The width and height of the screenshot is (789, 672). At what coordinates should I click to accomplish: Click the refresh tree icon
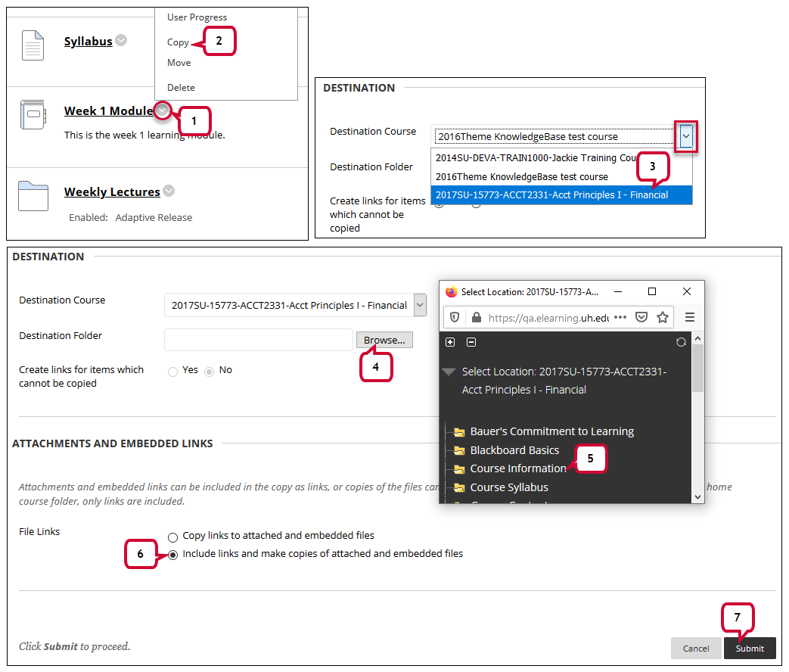[x=681, y=342]
